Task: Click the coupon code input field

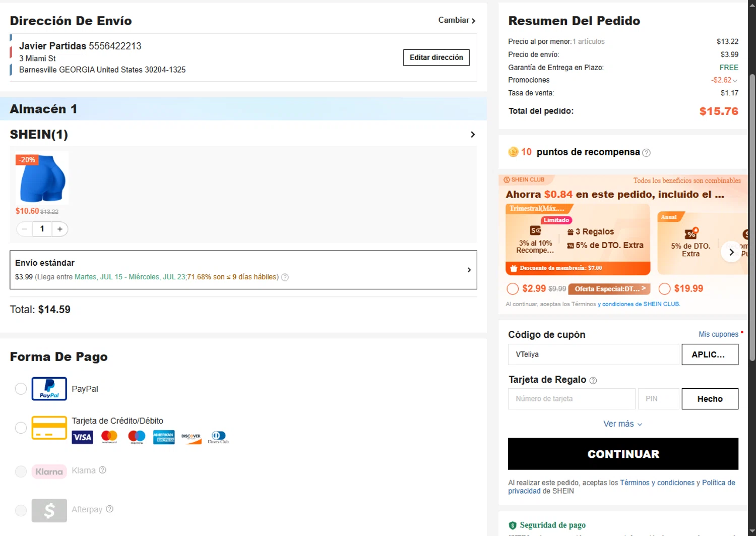Action: tap(593, 354)
